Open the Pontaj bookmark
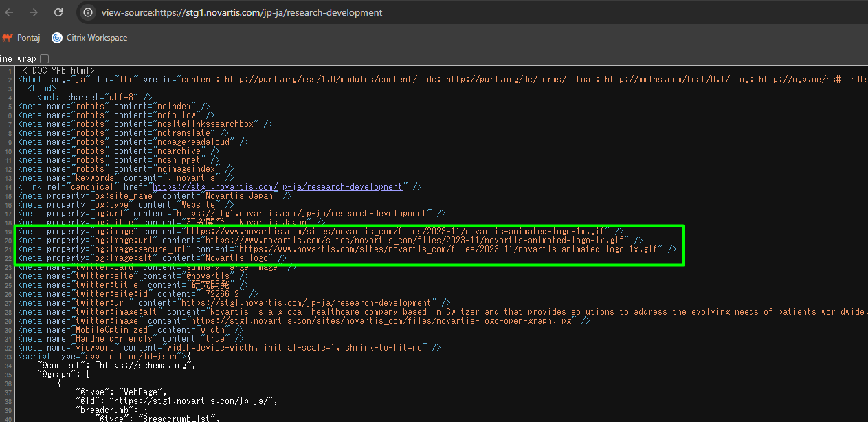This screenshot has width=868, height=422. pos(23,38)
